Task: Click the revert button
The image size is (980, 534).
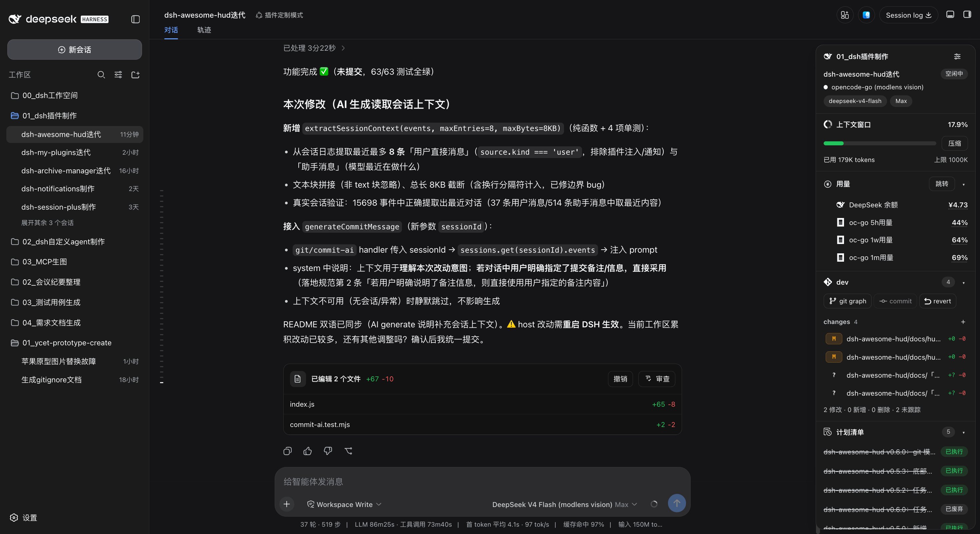Action: point(937,301)
